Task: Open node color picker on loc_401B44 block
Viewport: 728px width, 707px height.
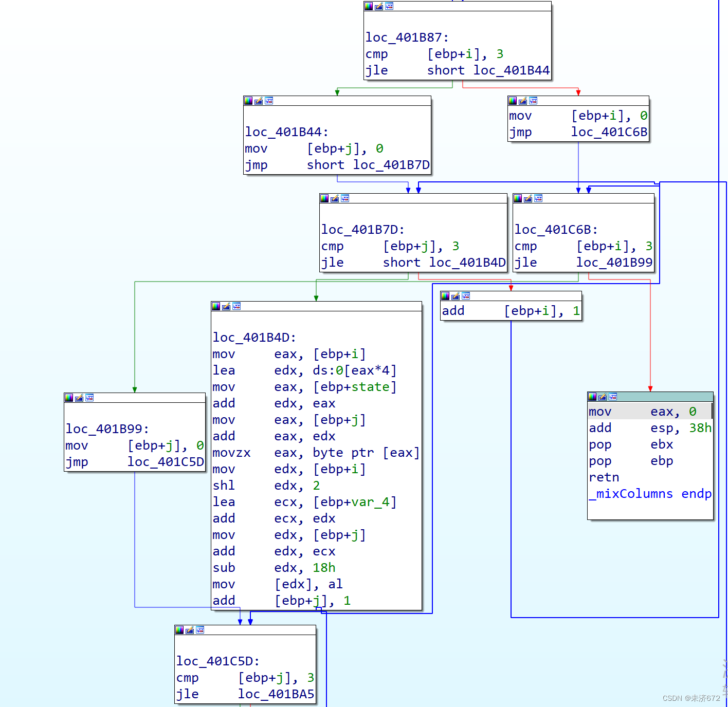Action: [x=248, y=101]
